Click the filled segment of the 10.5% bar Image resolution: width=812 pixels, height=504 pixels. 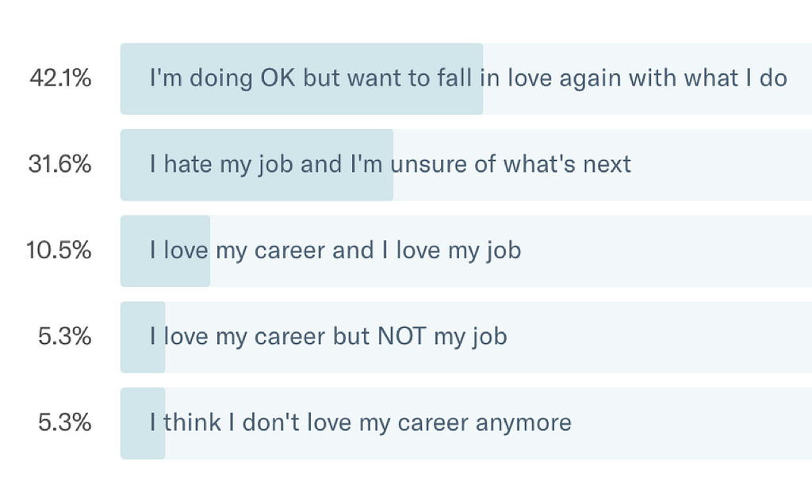165,273
